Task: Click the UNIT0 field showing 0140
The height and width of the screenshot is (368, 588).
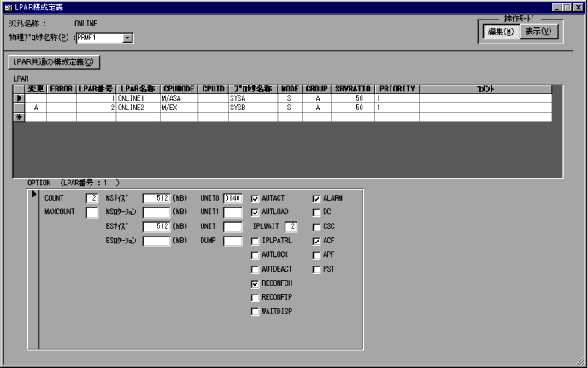Action: (232, 198)
